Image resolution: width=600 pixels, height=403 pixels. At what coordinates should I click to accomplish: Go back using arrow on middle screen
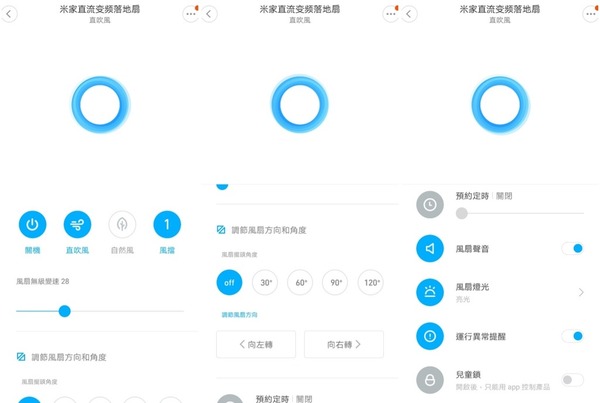tap(209, 14)
